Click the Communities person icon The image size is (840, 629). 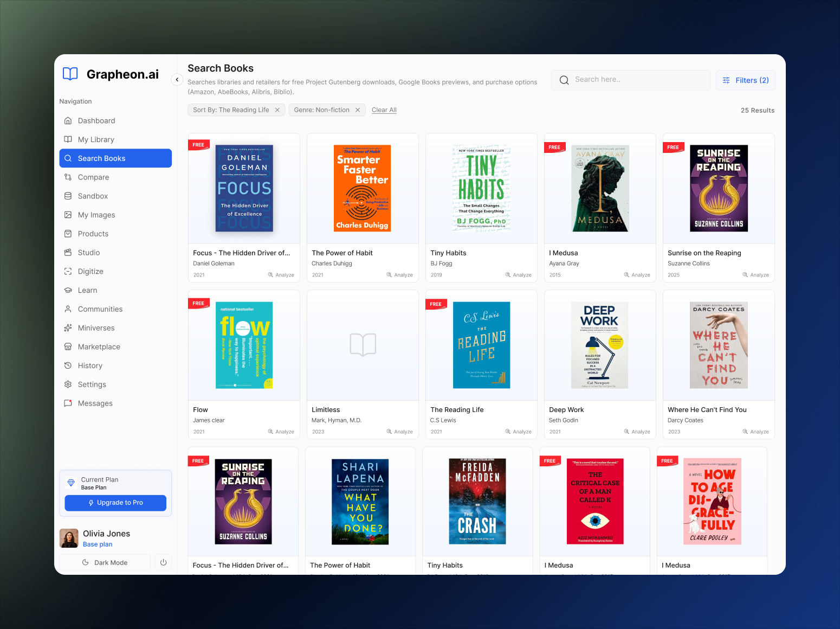tap(68, 309)
